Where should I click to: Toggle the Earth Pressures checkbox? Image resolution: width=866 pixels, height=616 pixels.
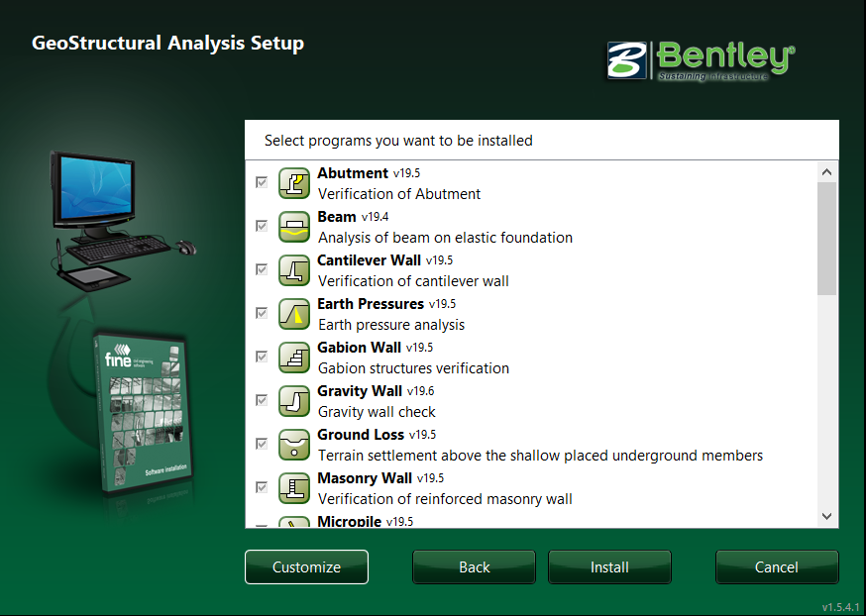(x=262, y=313)
